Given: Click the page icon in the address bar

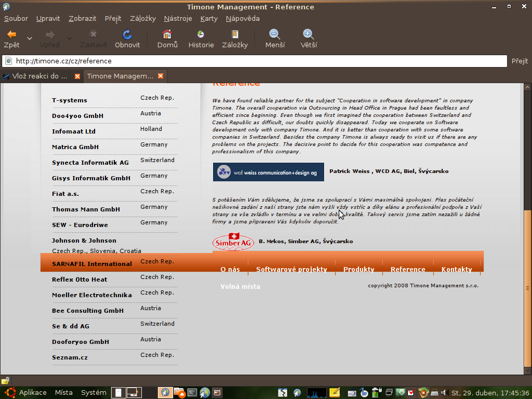Looking at the screenshot, I should point(8,61).
